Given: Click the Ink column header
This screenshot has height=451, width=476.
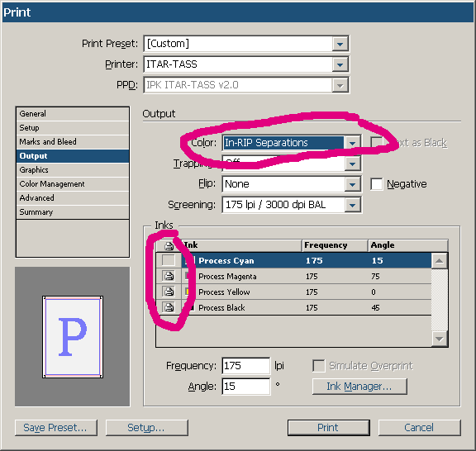Looking at the screenshot, I should coord(241,245).
